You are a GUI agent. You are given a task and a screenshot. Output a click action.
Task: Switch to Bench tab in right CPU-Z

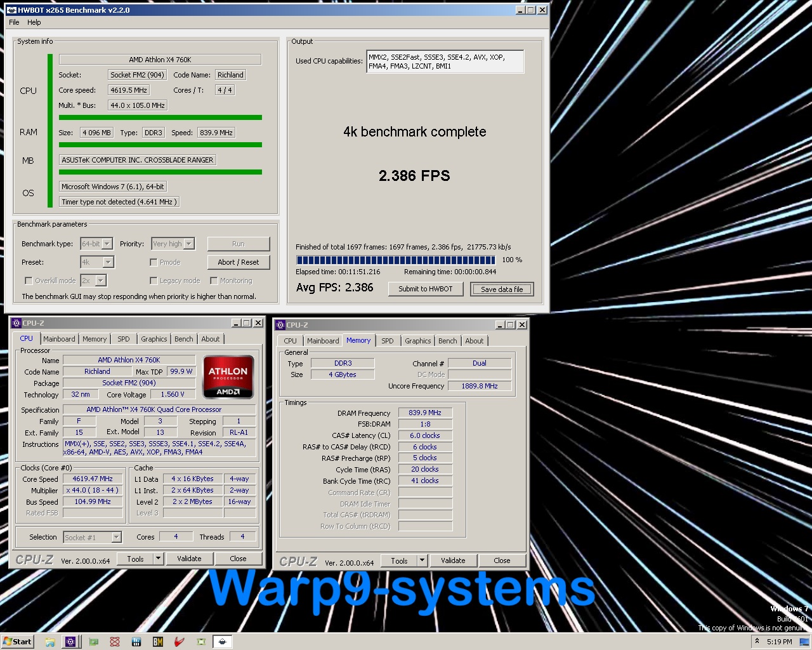pos(448,341)
